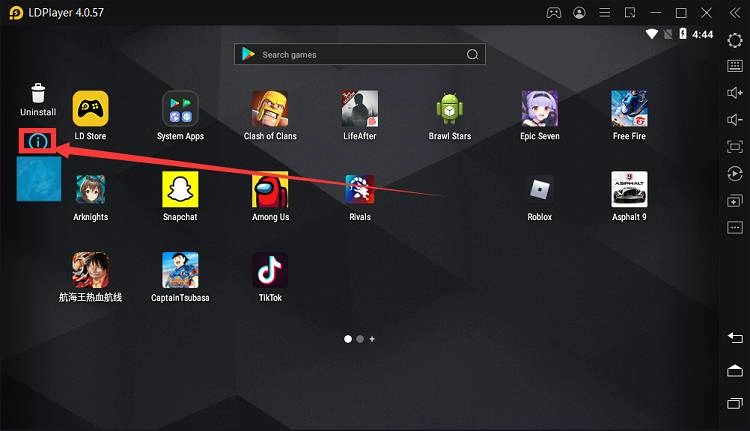Launch the Among Us app
Screen dimensions: 750x431
[270, 190]
